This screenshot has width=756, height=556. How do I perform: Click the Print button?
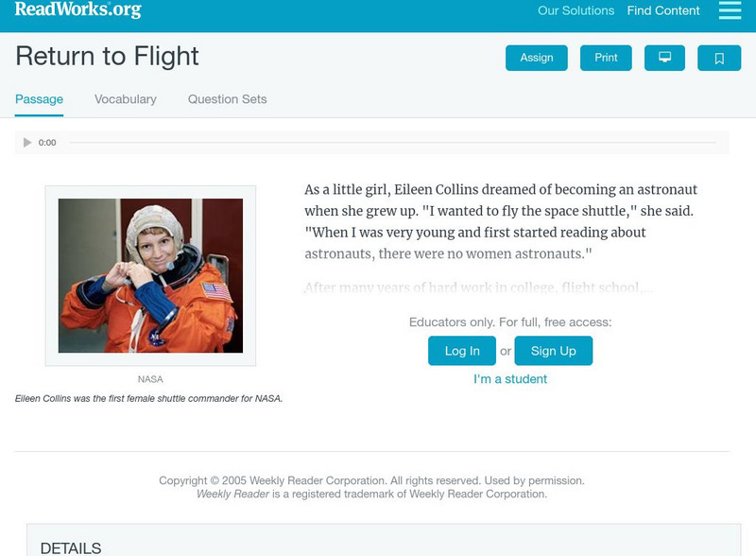coord(605,57)
